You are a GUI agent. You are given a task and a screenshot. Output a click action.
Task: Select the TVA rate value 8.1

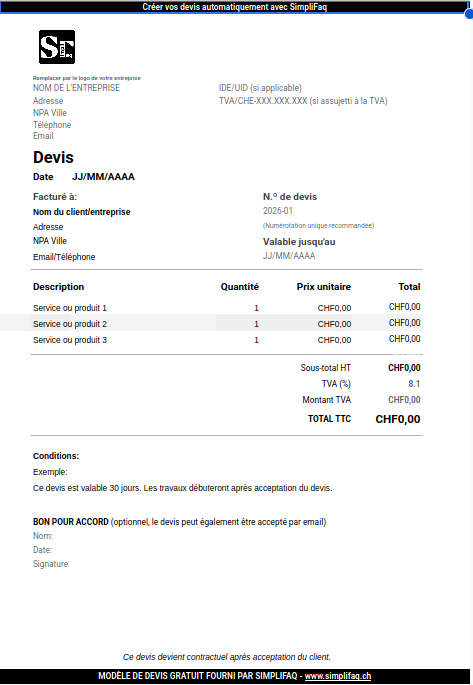[x=414, y=384]
